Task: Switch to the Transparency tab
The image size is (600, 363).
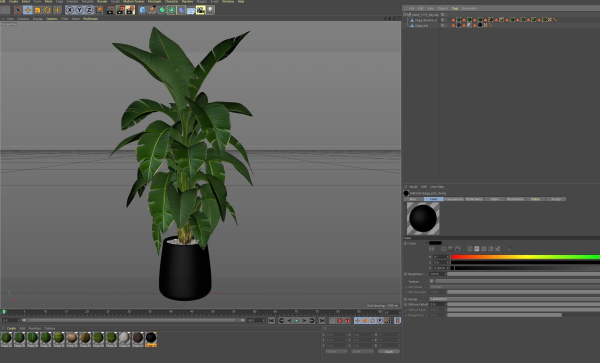Action: (454, 199)
